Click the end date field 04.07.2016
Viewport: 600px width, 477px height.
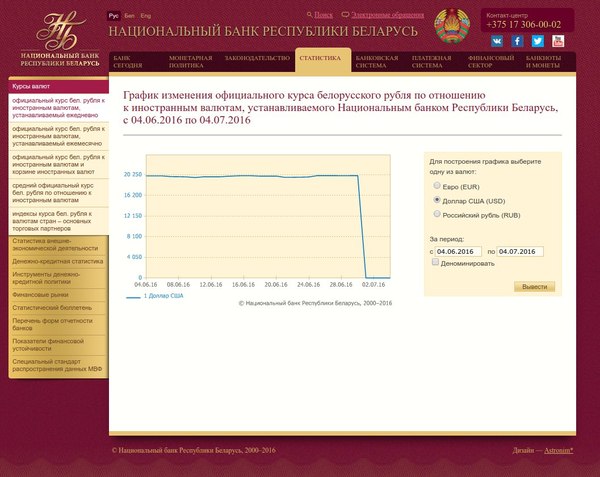pyautogui.click(x=520, y=251)
